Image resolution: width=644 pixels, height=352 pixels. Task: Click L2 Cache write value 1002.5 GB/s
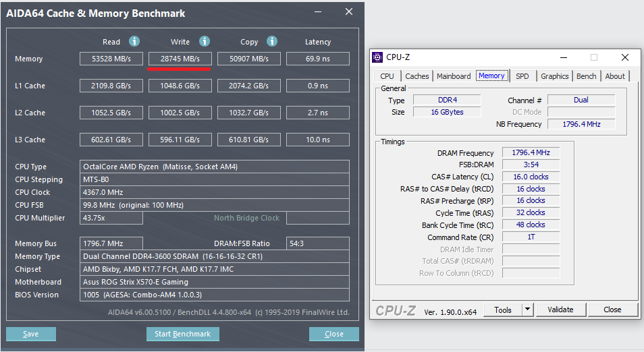(180, 113)
